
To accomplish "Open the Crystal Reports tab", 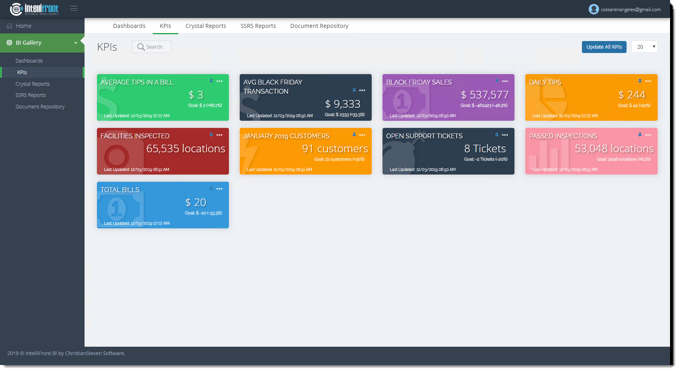I will coord(206,26).
